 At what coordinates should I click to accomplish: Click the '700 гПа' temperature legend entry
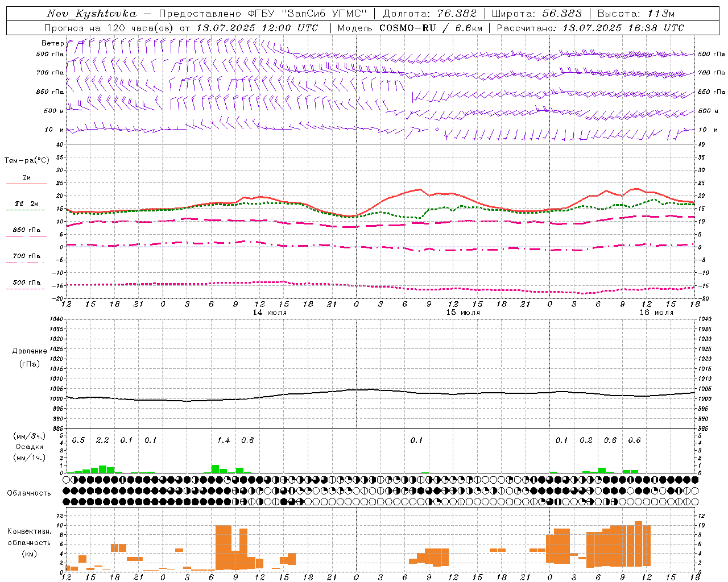click(26, 256)
